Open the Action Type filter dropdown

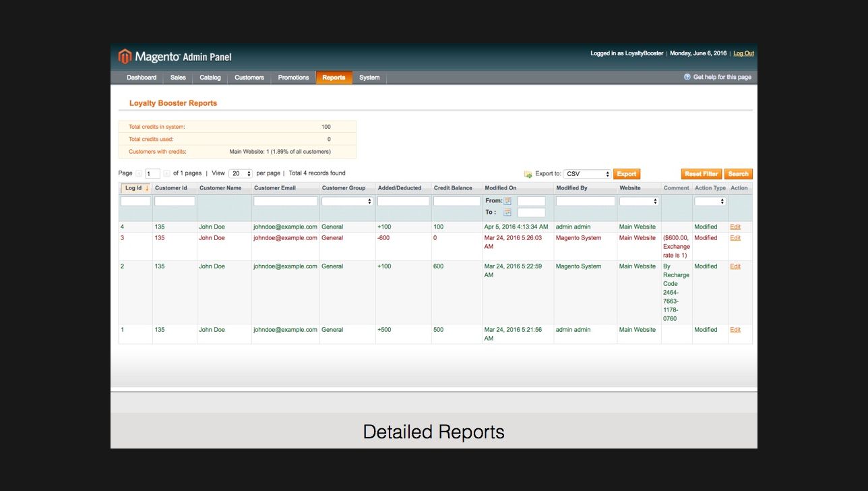(x=710, y=201)
